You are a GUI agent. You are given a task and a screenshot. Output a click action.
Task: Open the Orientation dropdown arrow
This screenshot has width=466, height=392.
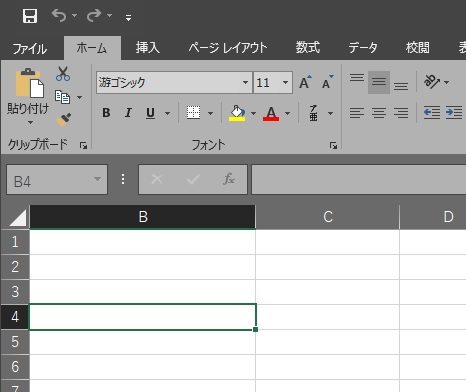[x=447, y=82]
